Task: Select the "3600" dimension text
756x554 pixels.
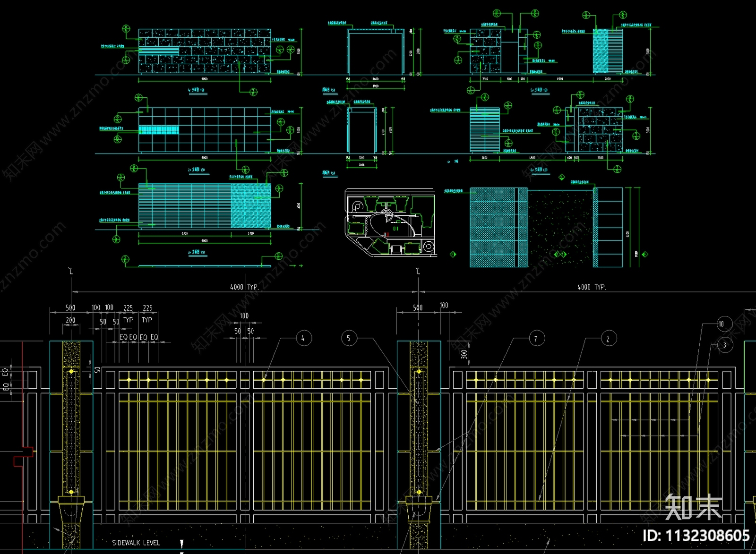Action: 375,79
